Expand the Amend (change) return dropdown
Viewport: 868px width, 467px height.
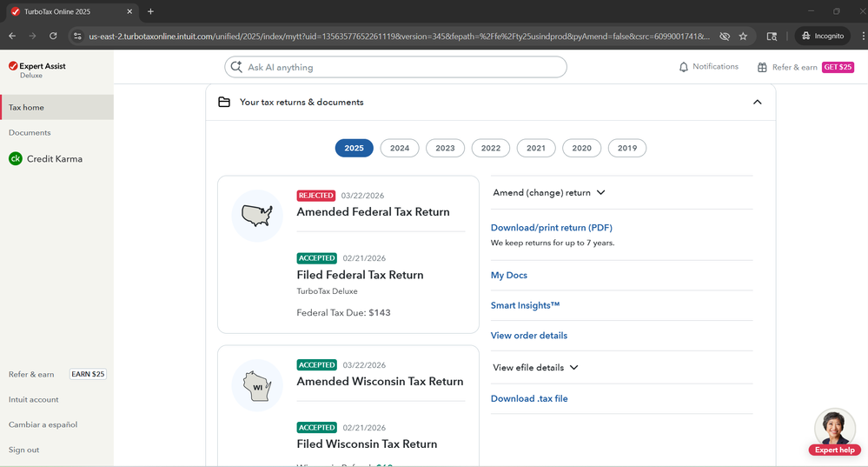pyautogui.click(x=549, y=193)
